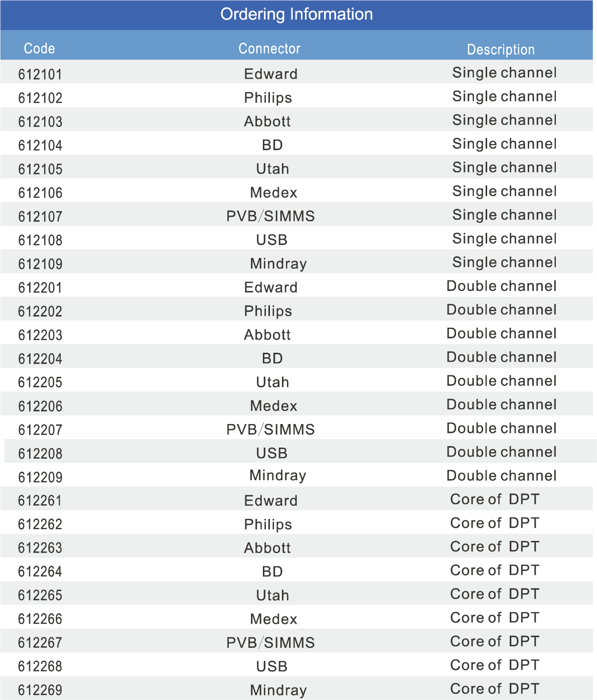Select USB in the 612208 row
This screenshot has height=700, width=597.
pos(272,453)
